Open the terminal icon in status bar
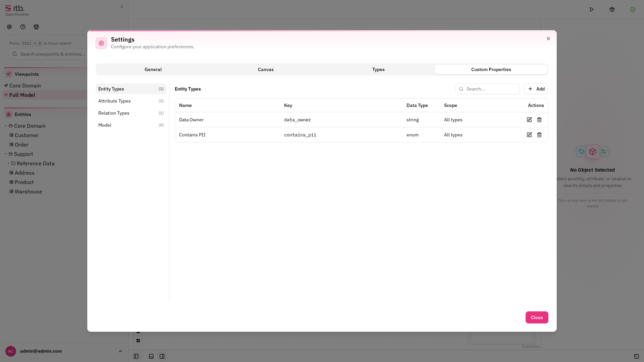The width and height of the screenshot is (644, 362). (637, 356)
